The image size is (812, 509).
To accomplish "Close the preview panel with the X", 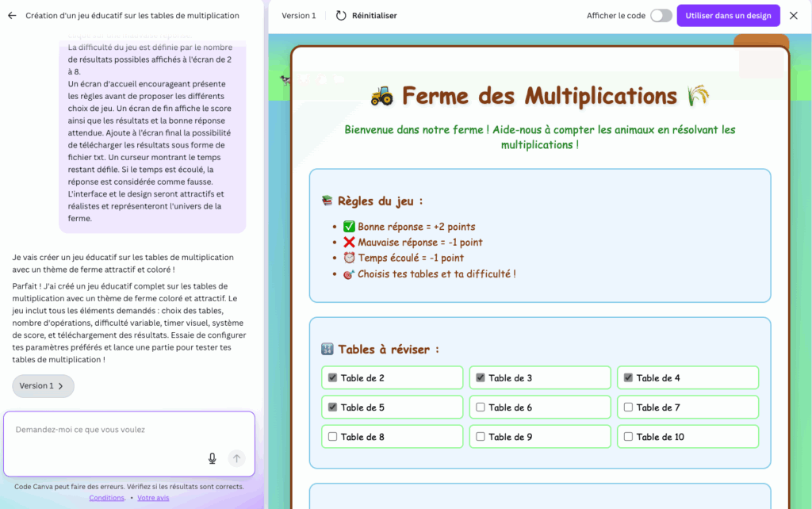I will 793,16.
